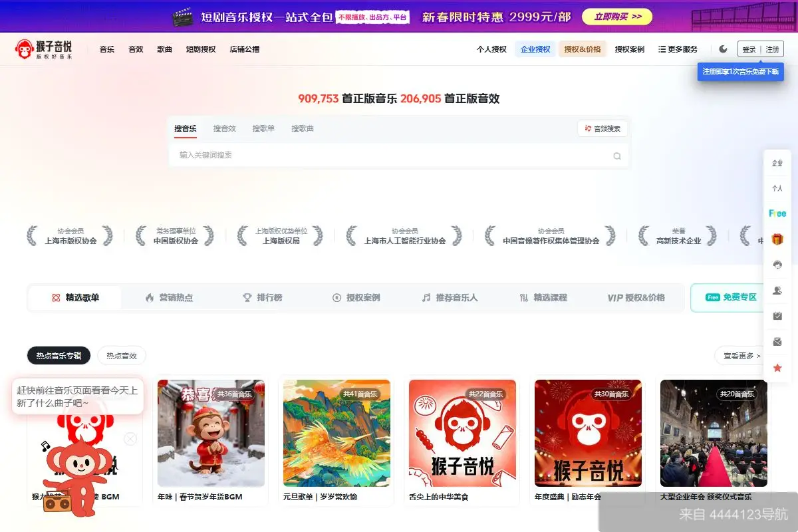Click the magnifier icon inside the search bar
Image resolution: width=798 pixels, height=532 pixels.
click(x=617, y=155)
